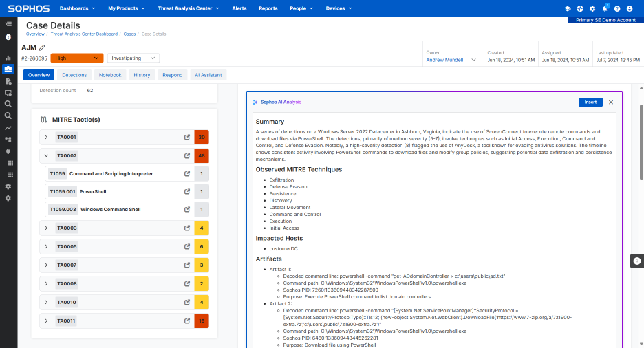644x348 pixels.
Task: Open the Investigating status dropdown
Action: pyautogui.click(x=133, y=58)
